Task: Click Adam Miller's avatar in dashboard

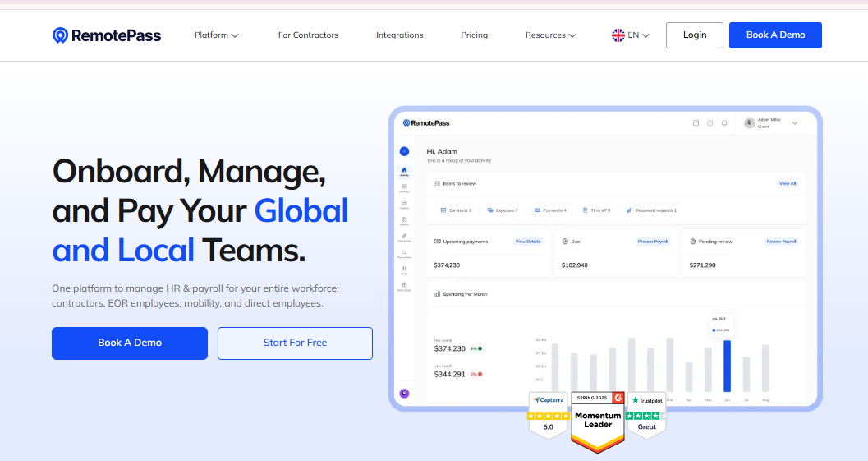Action: click(x=750, y=123)
